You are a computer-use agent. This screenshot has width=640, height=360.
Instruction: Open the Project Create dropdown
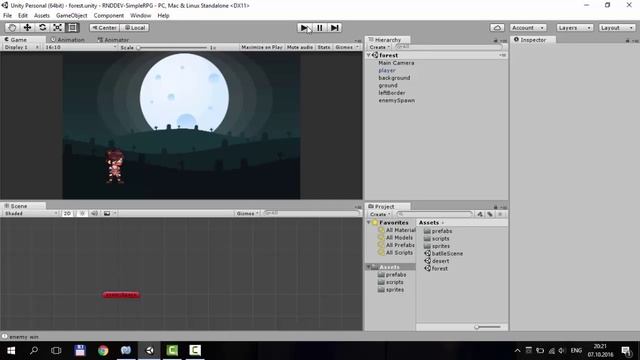(380, 214)
